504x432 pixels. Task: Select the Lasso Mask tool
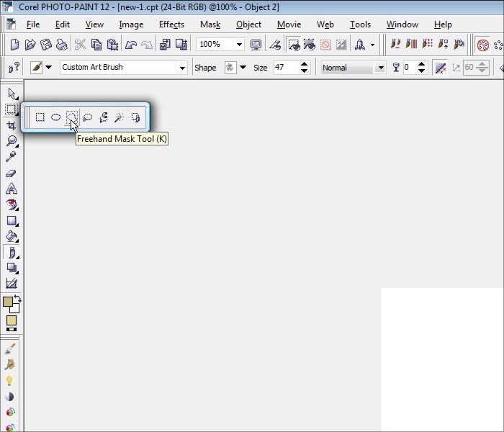click(88, 117)
